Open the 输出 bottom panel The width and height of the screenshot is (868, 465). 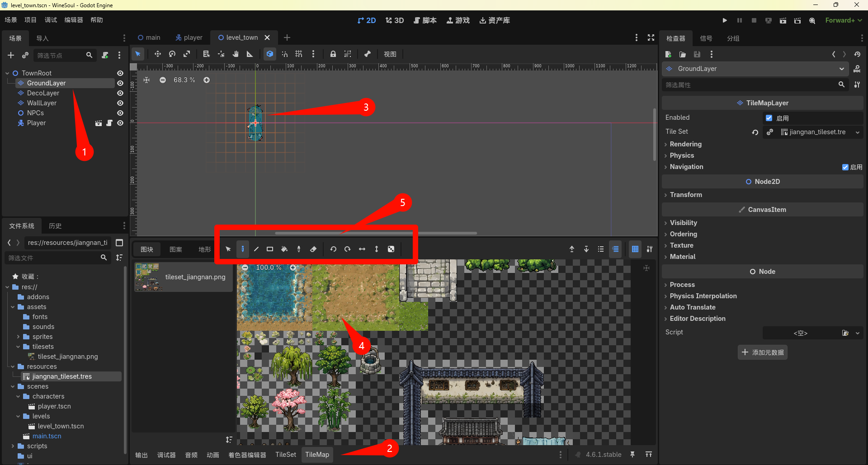click(142, 455)
